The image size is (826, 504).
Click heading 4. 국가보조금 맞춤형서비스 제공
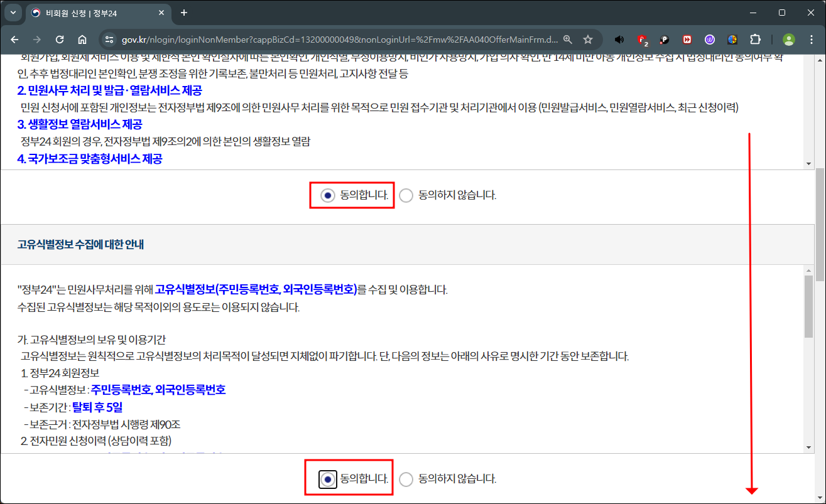pyautogui.click(x=90, y=159)
